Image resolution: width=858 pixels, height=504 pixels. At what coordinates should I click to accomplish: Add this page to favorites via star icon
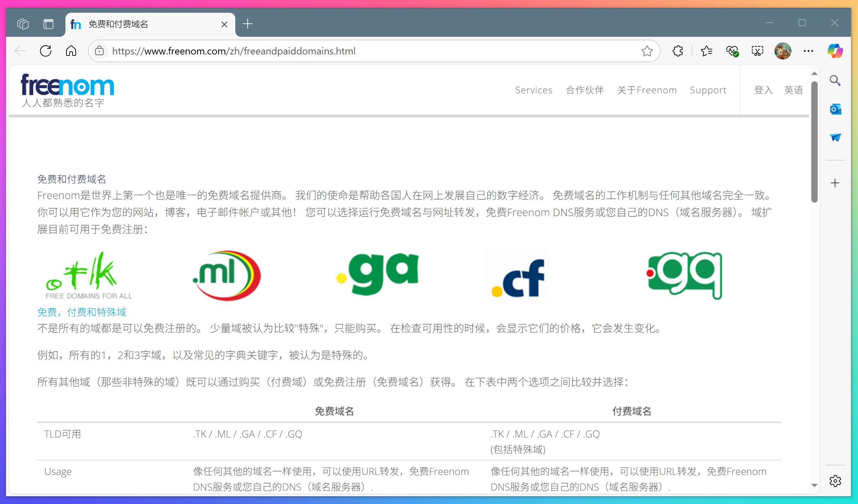(647, 51)
